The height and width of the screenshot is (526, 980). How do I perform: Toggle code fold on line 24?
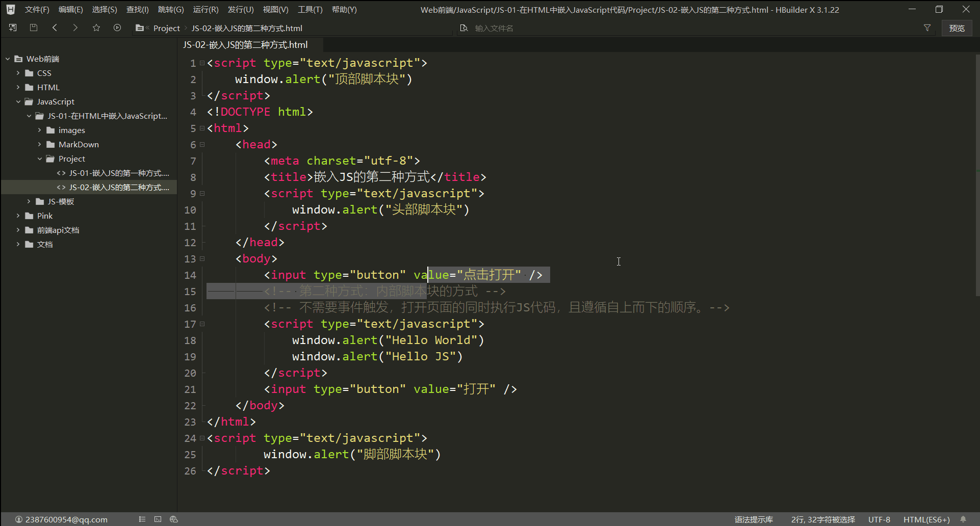click(202, 438)
